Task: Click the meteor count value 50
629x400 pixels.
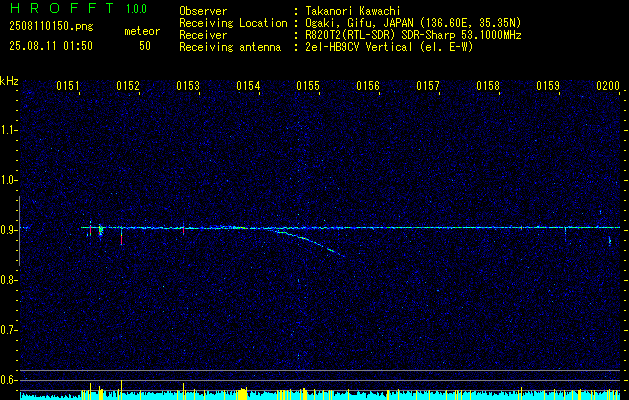Action: click(x=145, y=46)
